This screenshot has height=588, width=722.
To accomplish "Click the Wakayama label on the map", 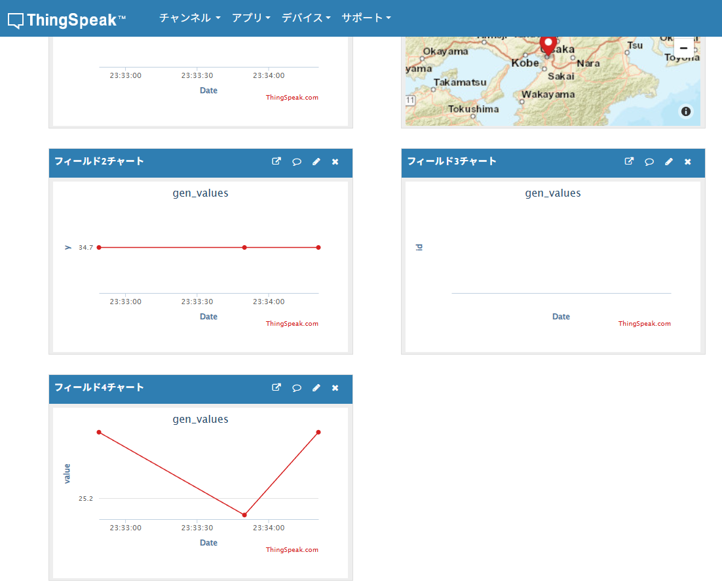I will pyautogui.click(x=548, y=94).
